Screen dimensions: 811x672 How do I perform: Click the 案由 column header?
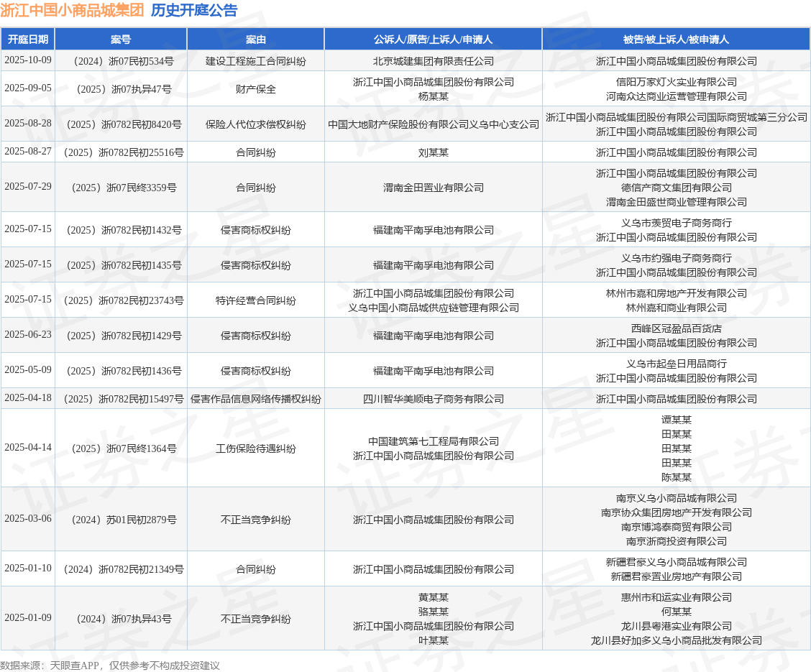coord(255,40)
